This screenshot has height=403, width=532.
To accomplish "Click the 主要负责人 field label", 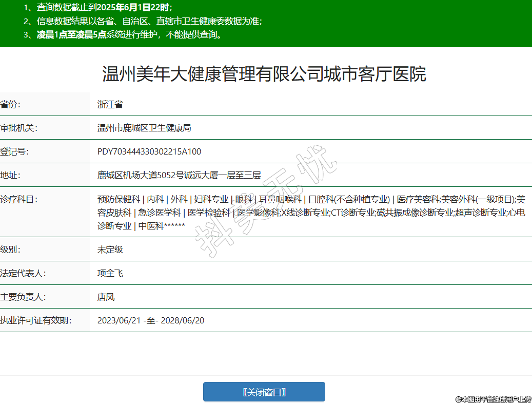I will (x=23, y=297).
